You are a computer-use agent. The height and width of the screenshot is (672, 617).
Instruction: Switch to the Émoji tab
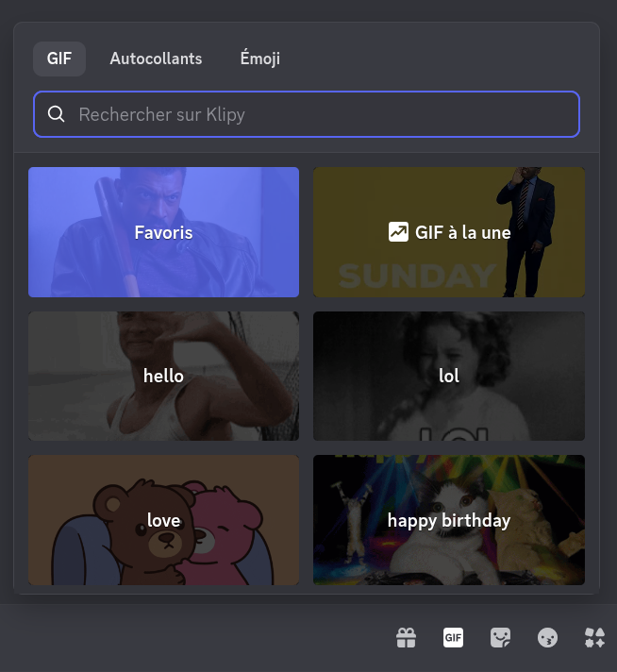click(260, 59)
